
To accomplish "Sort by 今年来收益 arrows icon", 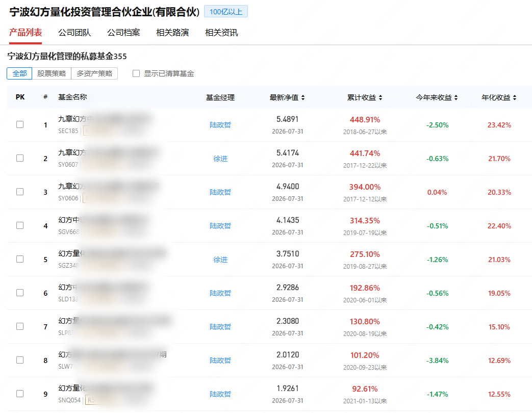I will (456, 98).
